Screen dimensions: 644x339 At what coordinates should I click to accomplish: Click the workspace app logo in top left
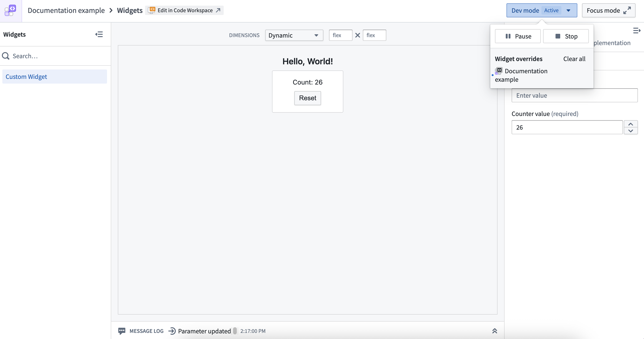click(10, 11)
